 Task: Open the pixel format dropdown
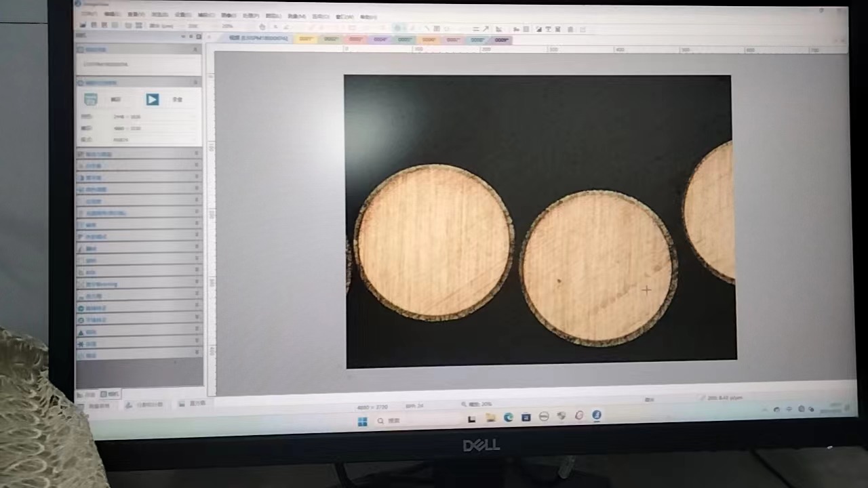pyautogui.click(x=155, y=140)
